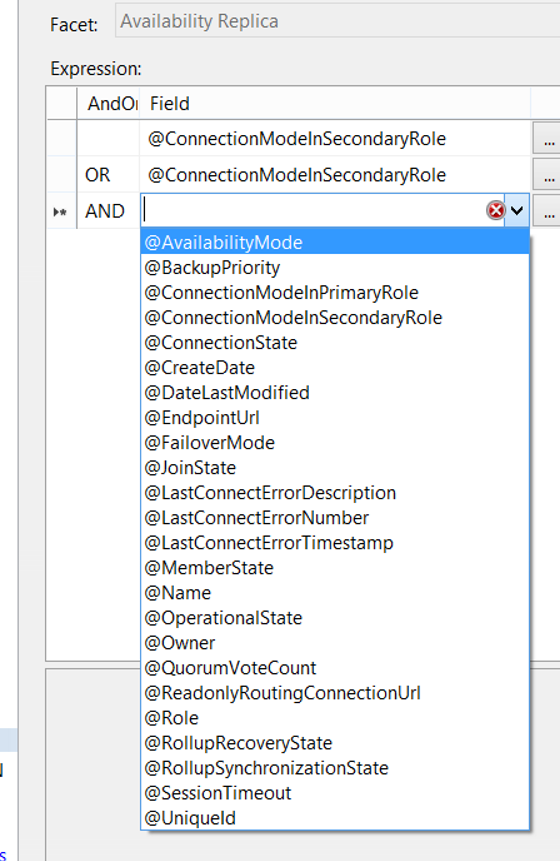Open the ellipsis editor for first expression row
The width and height of the screenshot is (560, 861).
pyautogui.click(x=547, y=139)
